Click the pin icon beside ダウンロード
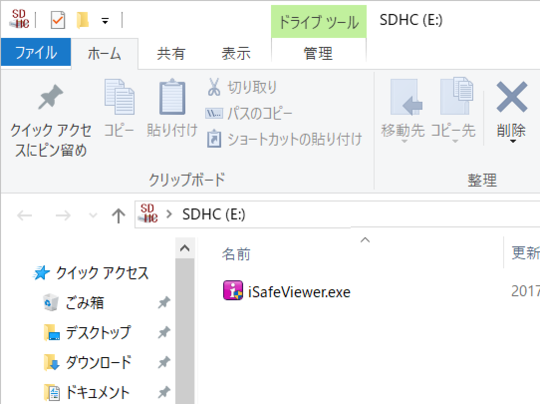The width and height of the screenshot is (540, 404). point(164,362)
